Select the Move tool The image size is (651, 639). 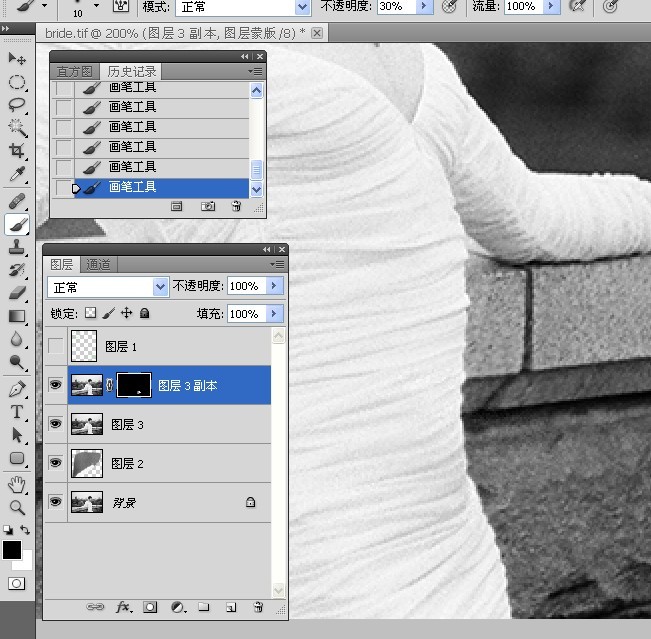point(17,59)
